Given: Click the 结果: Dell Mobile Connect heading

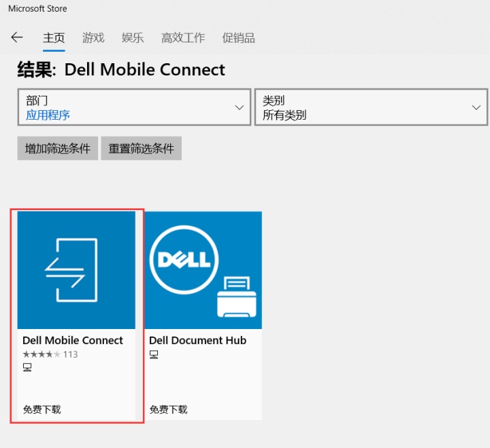Looking at the screenshot, I should [121, 69].
